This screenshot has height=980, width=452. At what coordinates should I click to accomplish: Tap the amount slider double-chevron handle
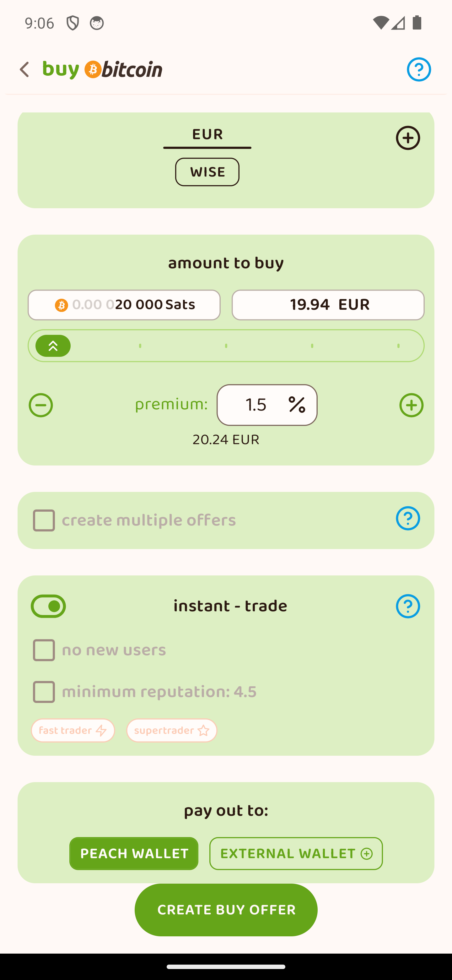[53, 346]
